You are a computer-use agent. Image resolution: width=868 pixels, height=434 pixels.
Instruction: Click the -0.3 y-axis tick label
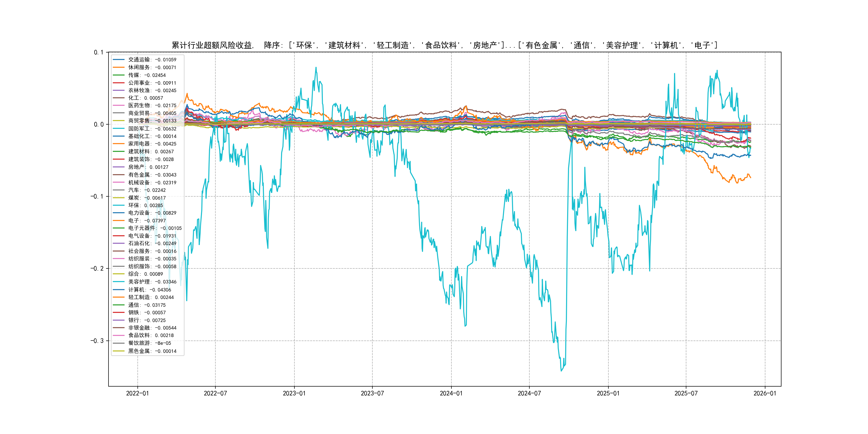(97, 341)
